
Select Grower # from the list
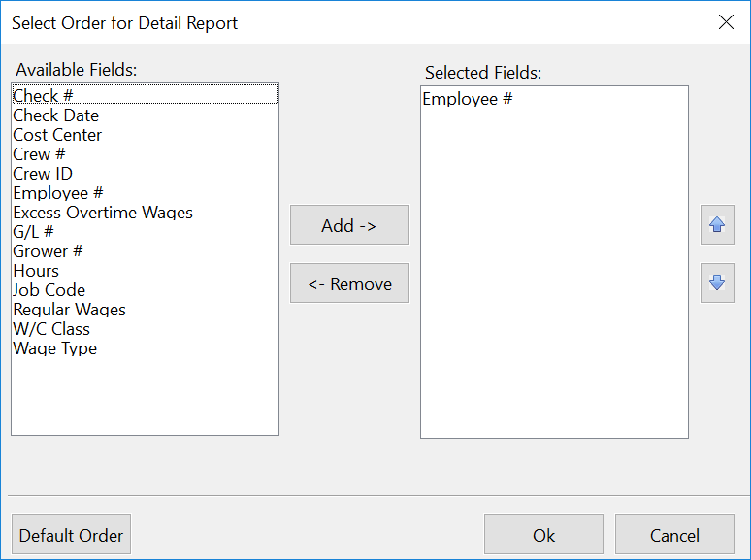48,251
